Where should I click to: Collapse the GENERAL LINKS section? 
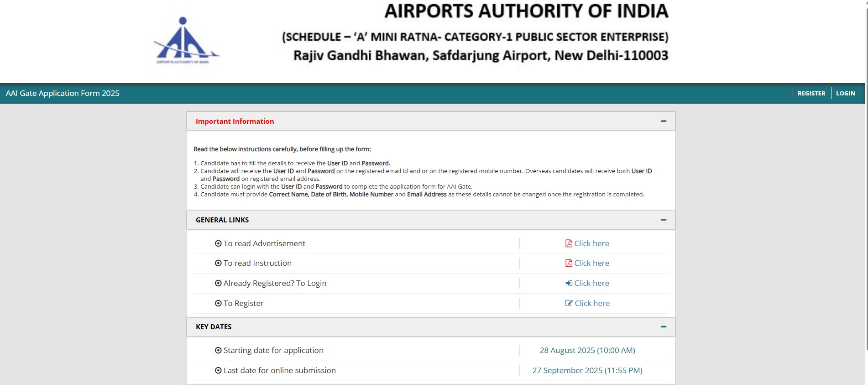(x=664, y=220)
